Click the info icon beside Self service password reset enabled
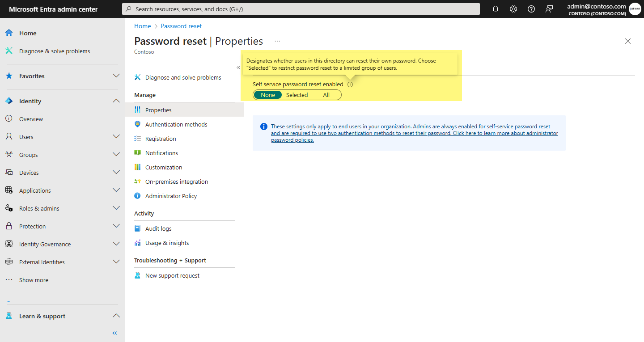Viewport: 644px width, 342px height. tap(350, 84)
